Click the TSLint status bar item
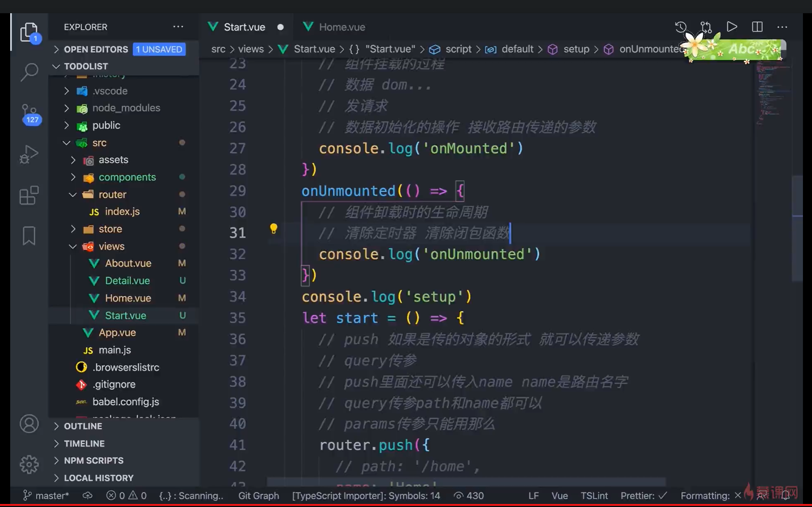The width and height of the screenshot is (812, 507). [x=594, y=496]
